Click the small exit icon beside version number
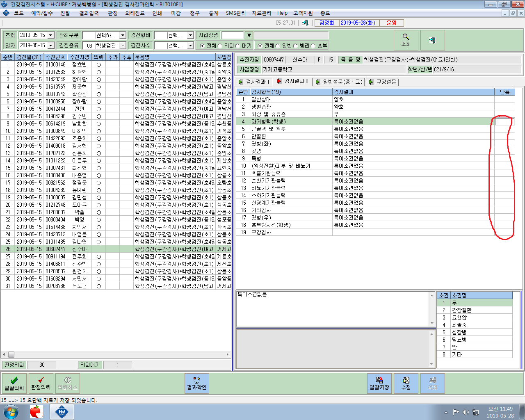Image resolution: width=525 pixels, height=420 pixels. [x=305, y=23]
